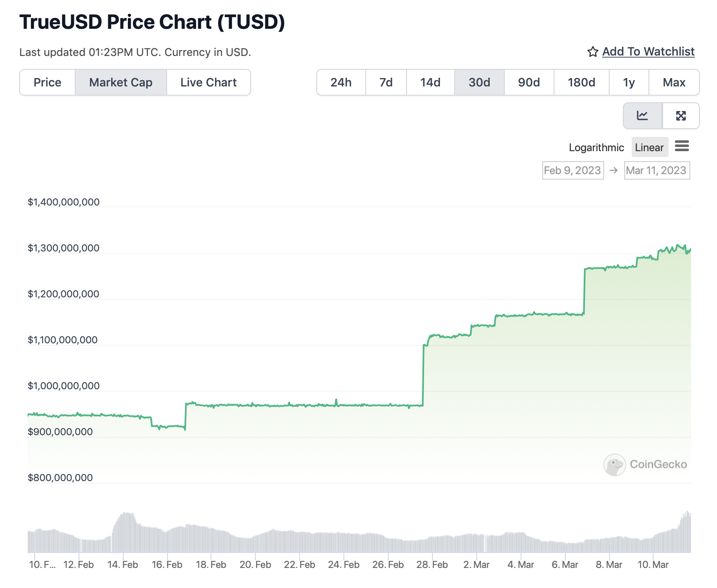The width and height of the screenshot is (717, 588).
Task: Open the Feb 9, 2023 start date picker
Action: (x=572, y=170)
